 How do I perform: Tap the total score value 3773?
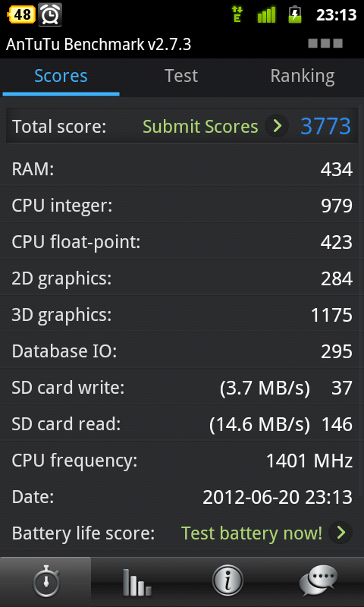coord(326,126)
